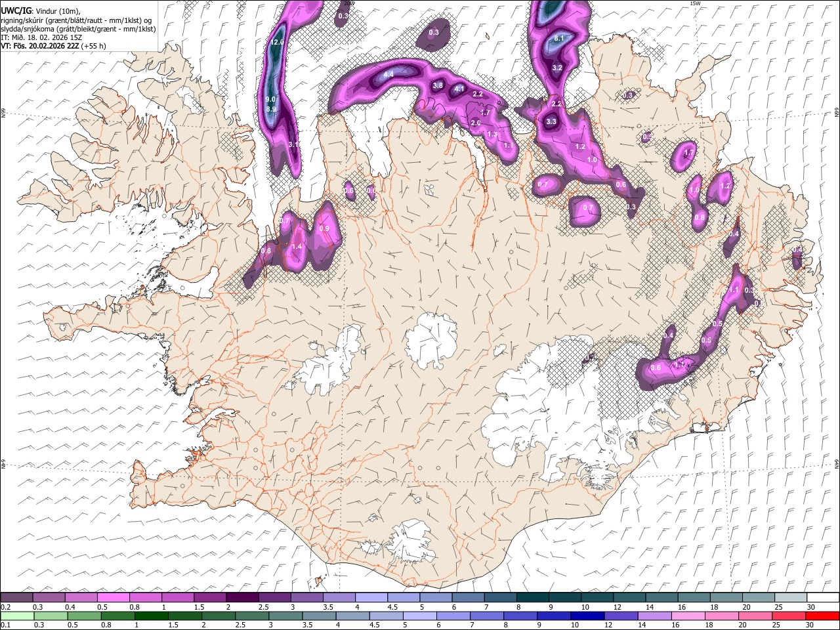Image resolution: width=840 pixels, height=630 pixels.
Task: Click the 4.1 precipitation value label
Action: point(460,89)
